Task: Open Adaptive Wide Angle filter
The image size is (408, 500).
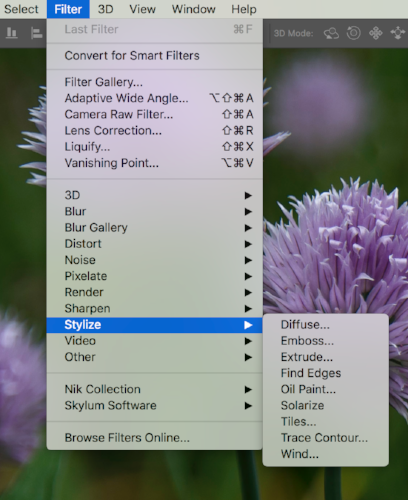Action: coord(155,98)
